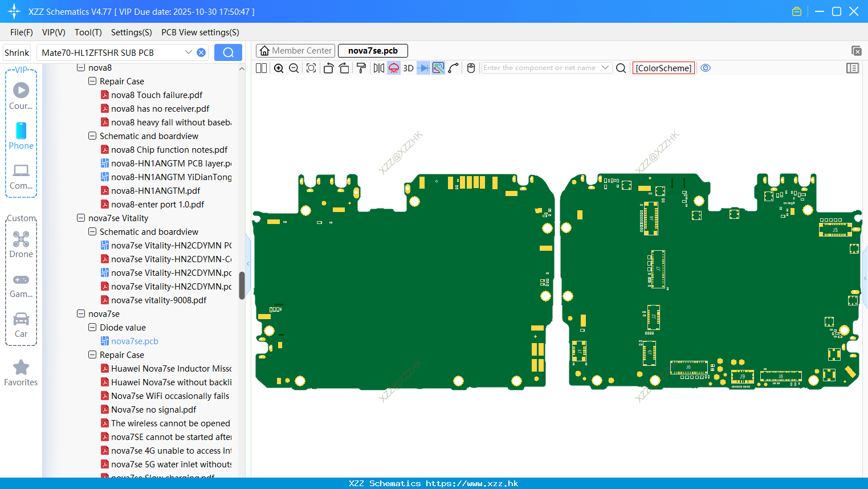
Task: Select the Computer category
Action: click(21, 176)
